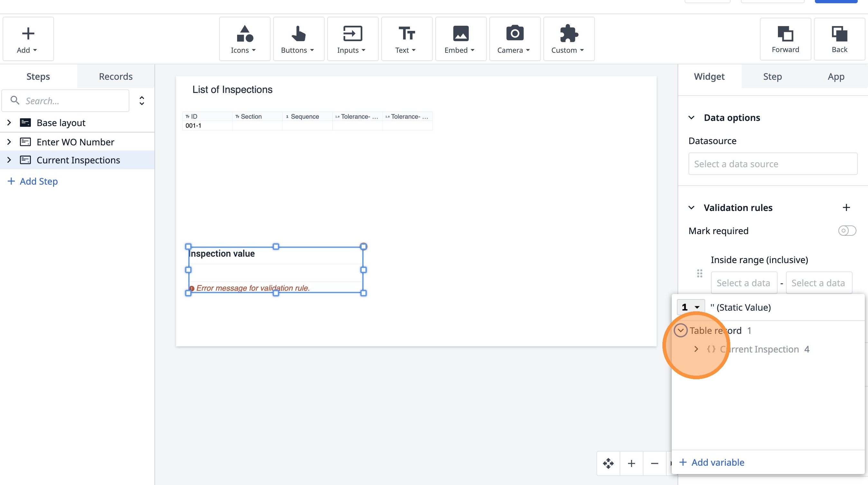Open the Embed widget menu

[460, 39]
